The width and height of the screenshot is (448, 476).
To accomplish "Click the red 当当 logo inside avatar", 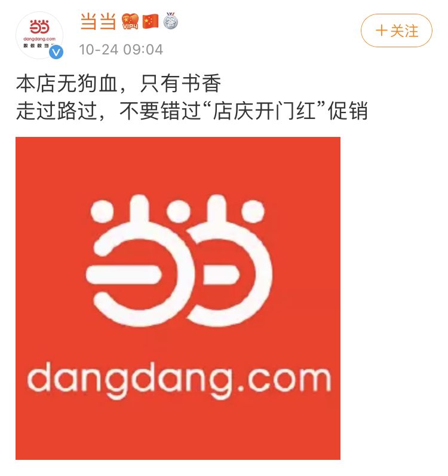I will pyautogui.click(x=39, y=27).
